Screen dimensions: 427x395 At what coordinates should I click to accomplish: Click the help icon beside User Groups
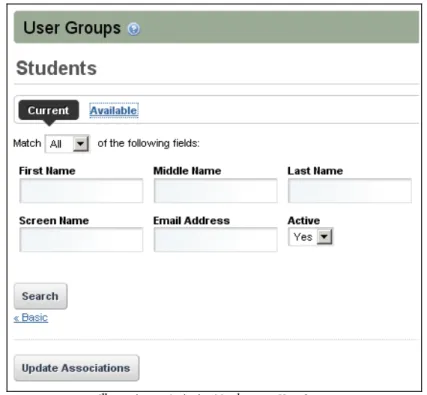point(134,29)
